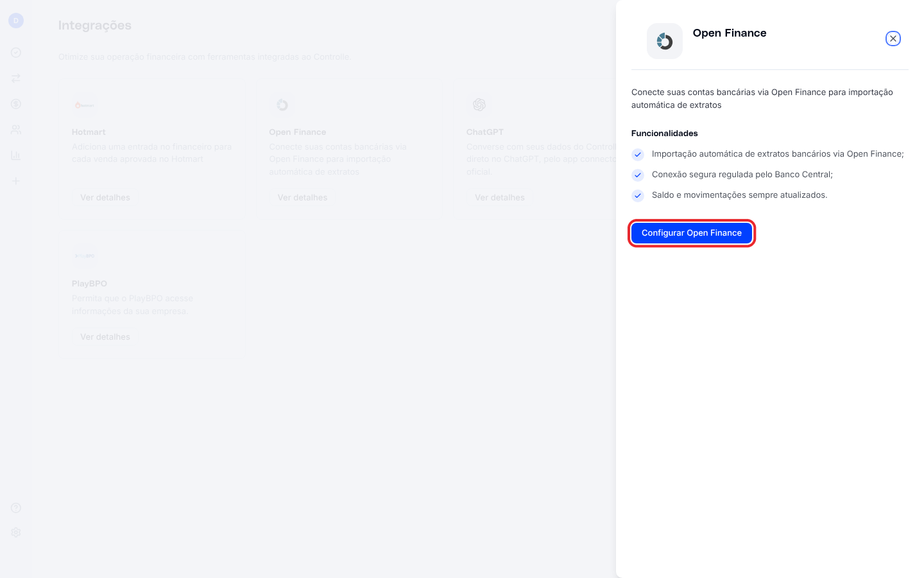Click the Funcionalidades heading
Image resolution: width=924 pixels, height=578 pixels.
coord(664,134)
